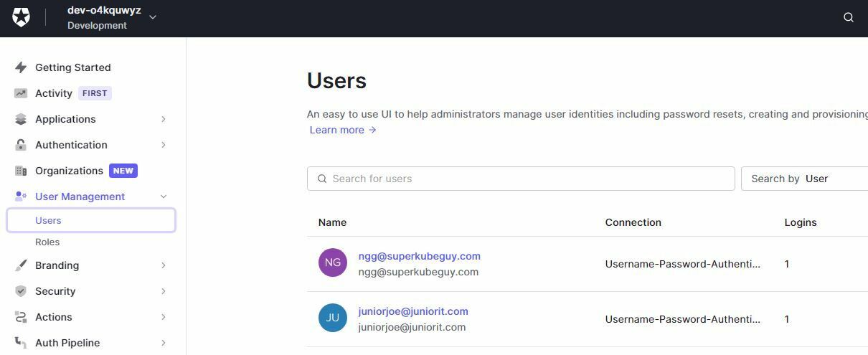Click the Security shield icon
Image resolution: width=868 pixels, height=355 pixels.
tap(21, 291)
